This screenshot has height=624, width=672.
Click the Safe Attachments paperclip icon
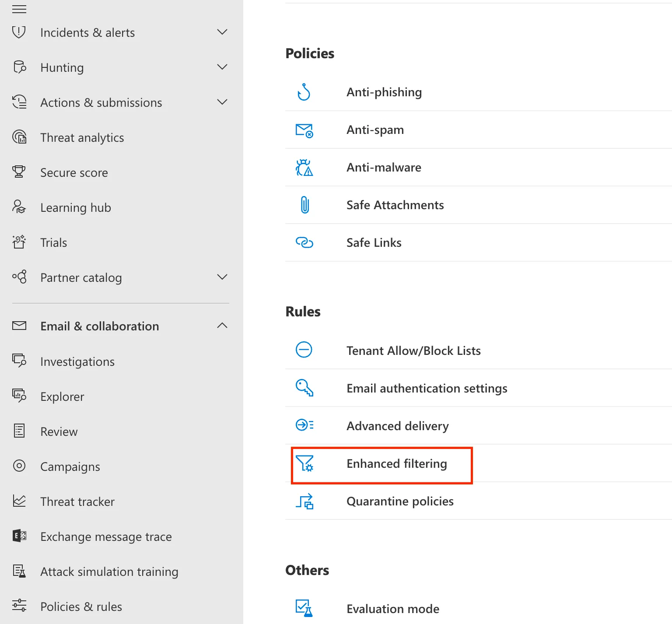pyautogui.click(x=304, y=205)
